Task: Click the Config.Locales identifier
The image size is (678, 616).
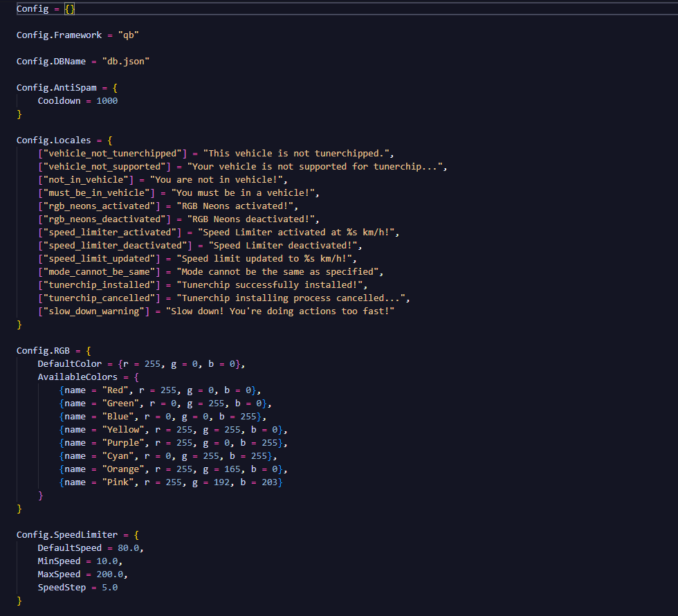Action: (54, 140)
